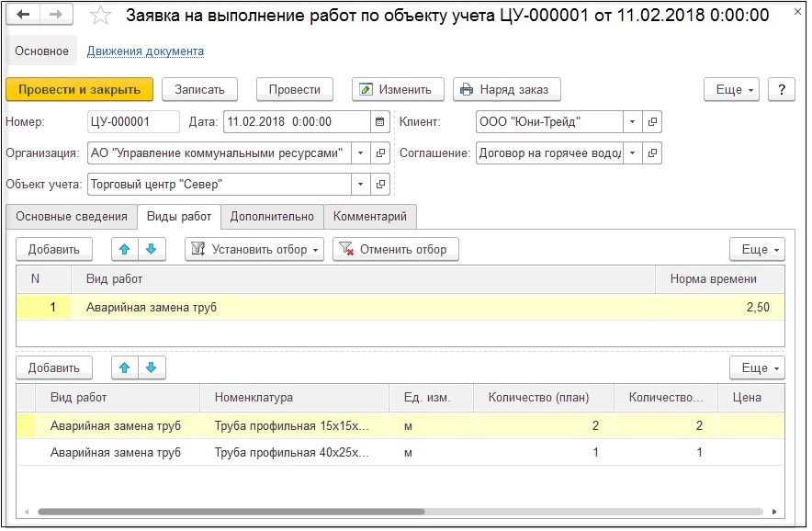Move item row down in lower table
Screen dimensions: 812x531
pyautogui.click(x=151, y=367)
